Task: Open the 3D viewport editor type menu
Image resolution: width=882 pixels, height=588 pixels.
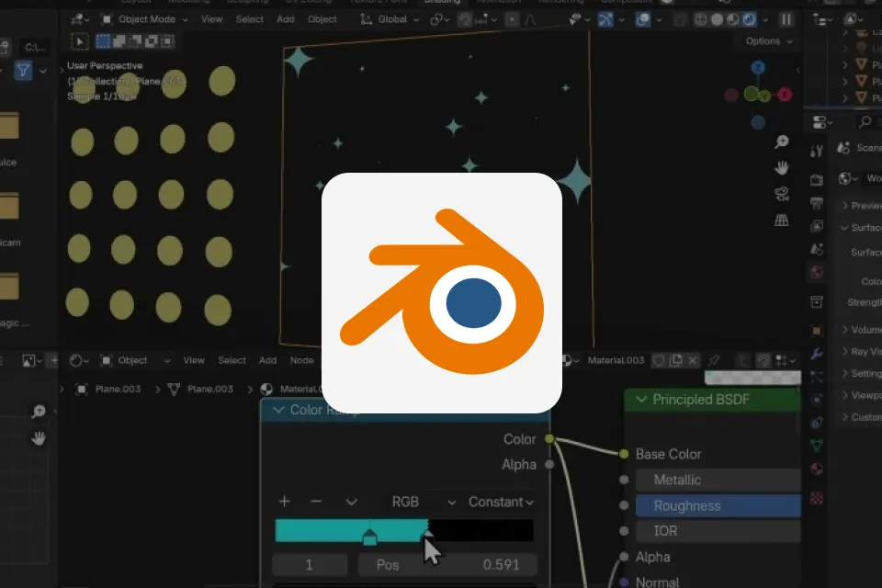Action: tap(80, 19)
